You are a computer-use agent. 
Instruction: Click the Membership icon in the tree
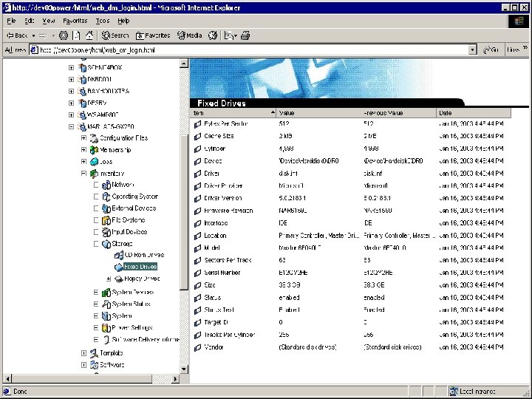pyautogui.click(x=94, y=150)
